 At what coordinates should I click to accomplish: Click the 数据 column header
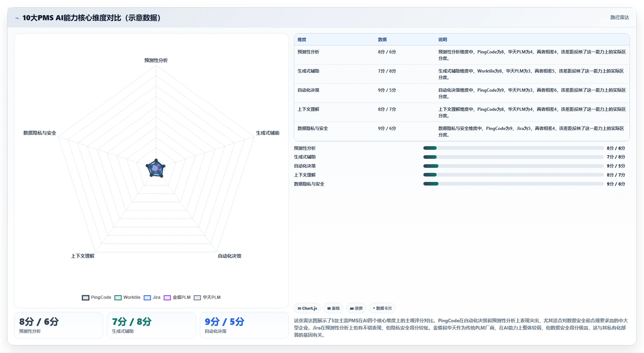382,40
